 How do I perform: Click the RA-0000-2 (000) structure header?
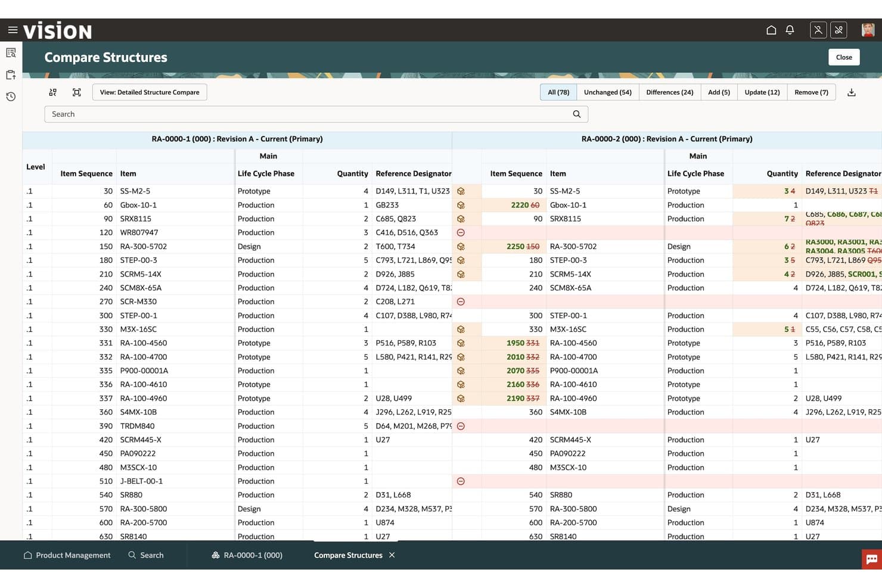click(667, 139)
